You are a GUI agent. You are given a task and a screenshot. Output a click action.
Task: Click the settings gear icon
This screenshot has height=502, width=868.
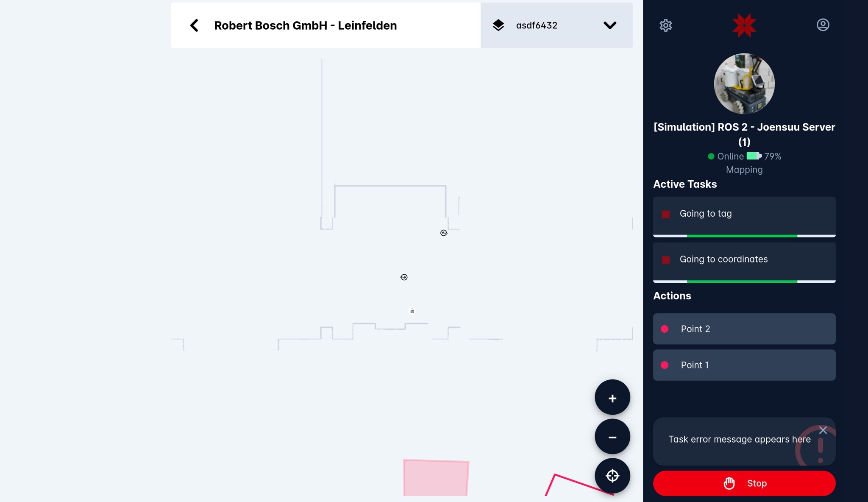tap(665, 25)
